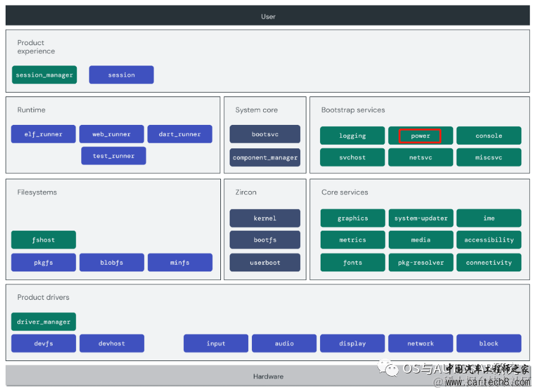The height and width of the screenshot is (392, 536).
Task: Select the component_manager block
Action: coord(265,158)
